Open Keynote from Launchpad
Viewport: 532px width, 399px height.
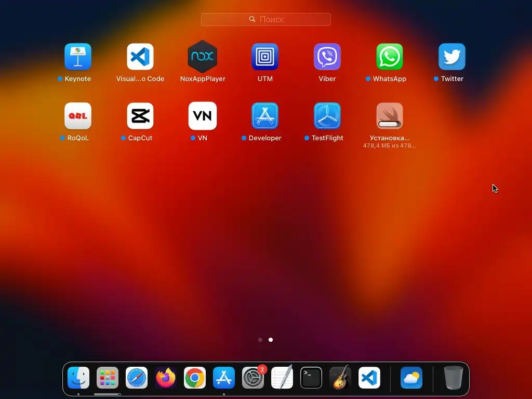tap(78, 57)
